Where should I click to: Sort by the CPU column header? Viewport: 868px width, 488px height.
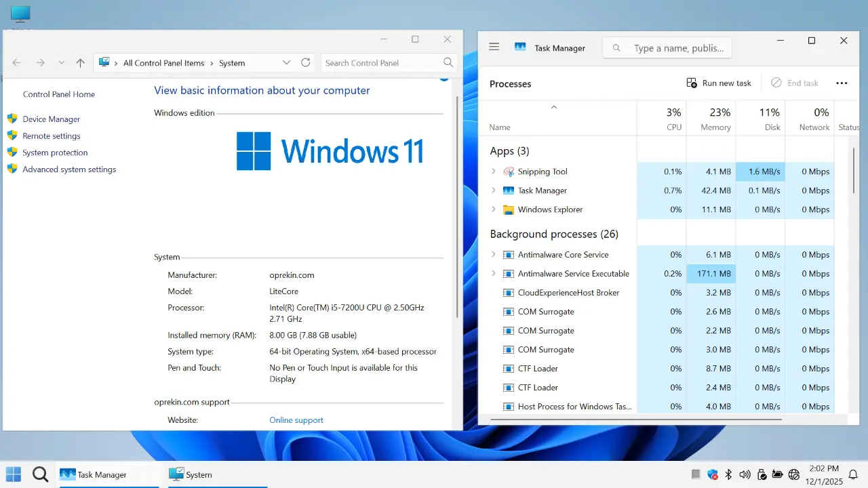662,119
